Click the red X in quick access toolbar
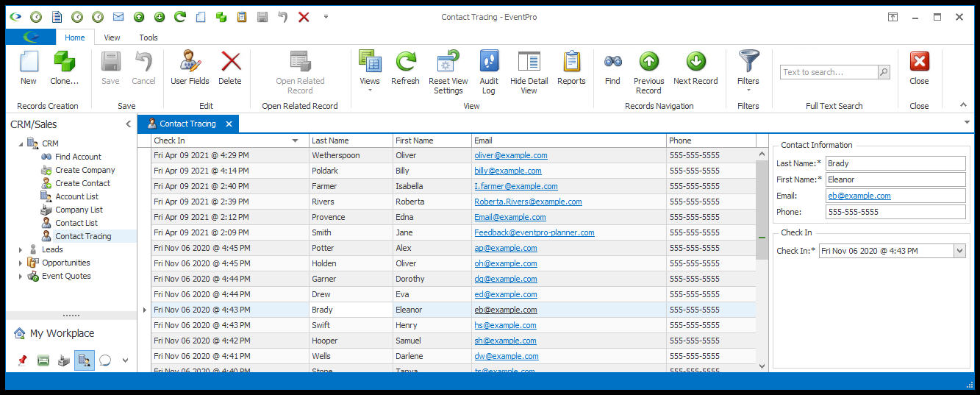Viewport: 980px width, 395px height. pos(304,16)
